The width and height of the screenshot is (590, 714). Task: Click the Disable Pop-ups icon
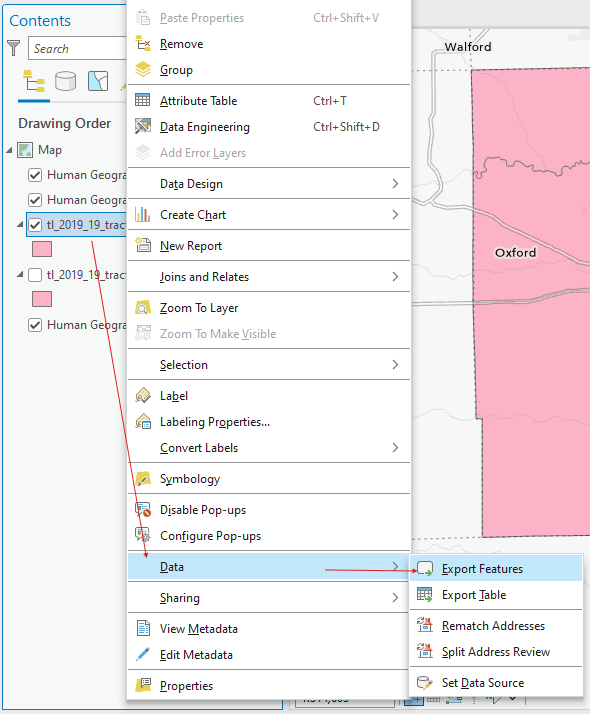tap(143, 510)
